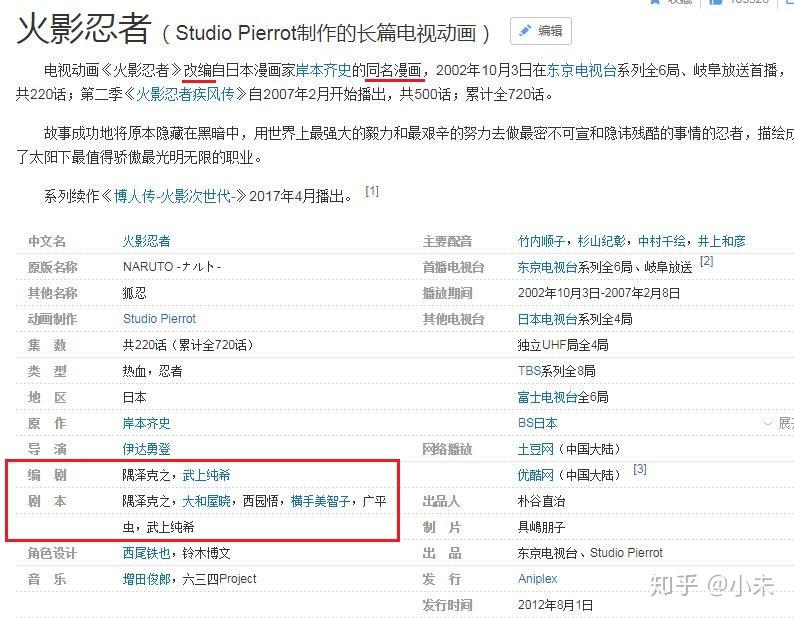794x618 pixels.
Task: Open 杉山纪彰 voice actor link
Action: 602,241
